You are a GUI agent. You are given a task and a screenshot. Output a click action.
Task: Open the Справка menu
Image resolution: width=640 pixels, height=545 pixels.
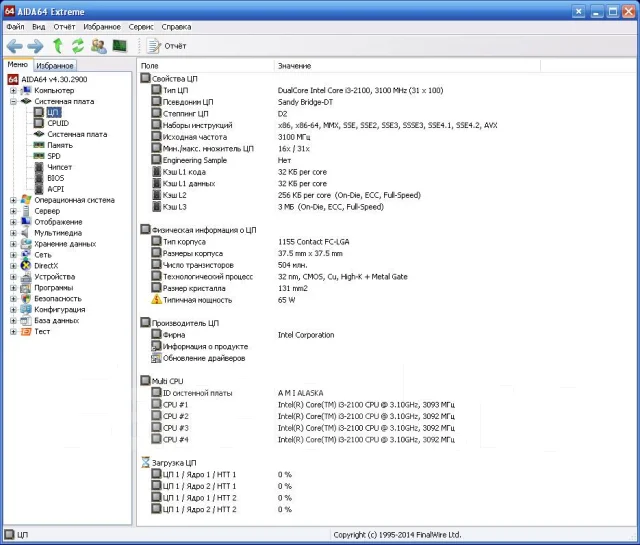[x=176, y=27]
